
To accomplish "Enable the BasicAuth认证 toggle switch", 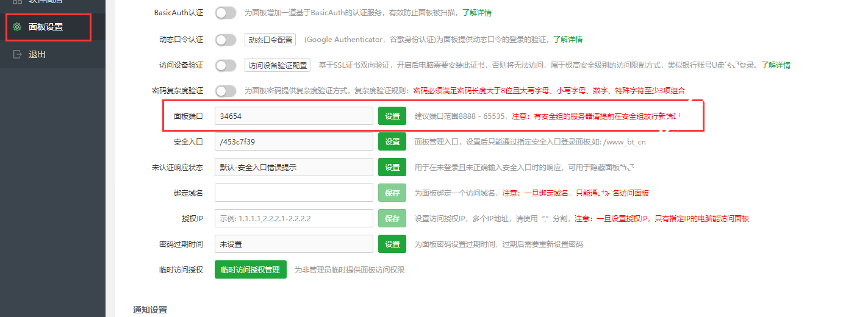I will [225, 12].
